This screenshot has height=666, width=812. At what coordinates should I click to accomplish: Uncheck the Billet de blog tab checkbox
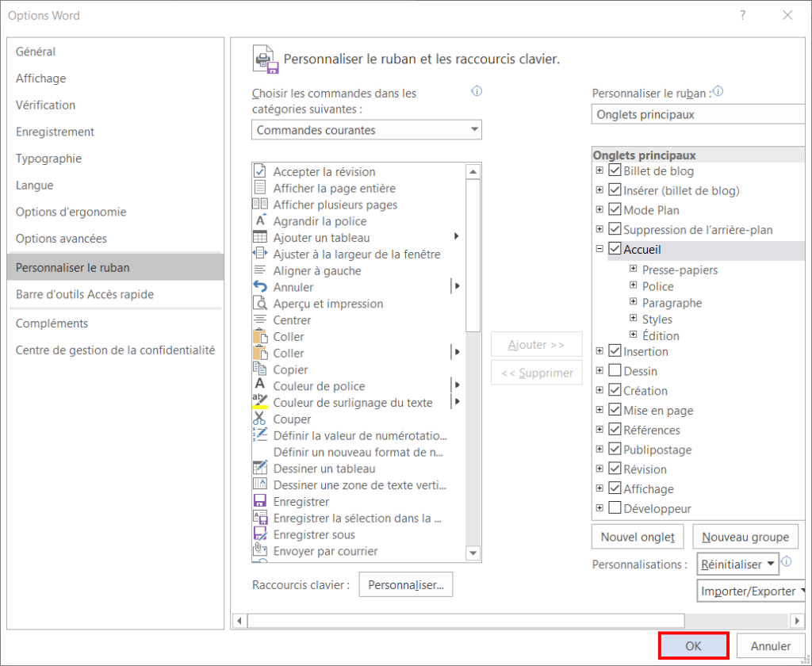point(615,170)
